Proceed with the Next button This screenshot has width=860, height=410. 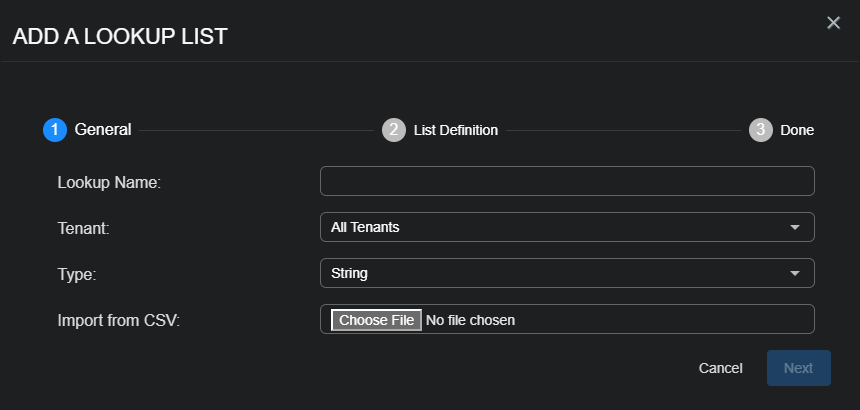click(798, 368)
